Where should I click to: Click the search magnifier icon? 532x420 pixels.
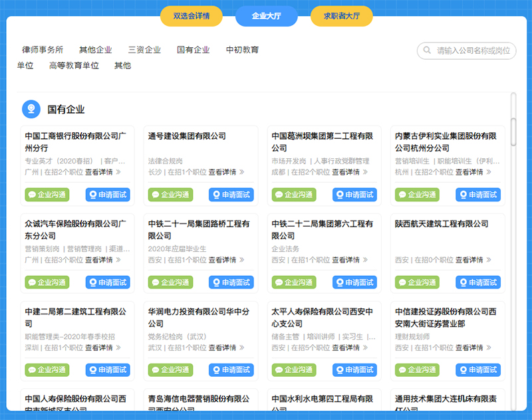(426, 51)
